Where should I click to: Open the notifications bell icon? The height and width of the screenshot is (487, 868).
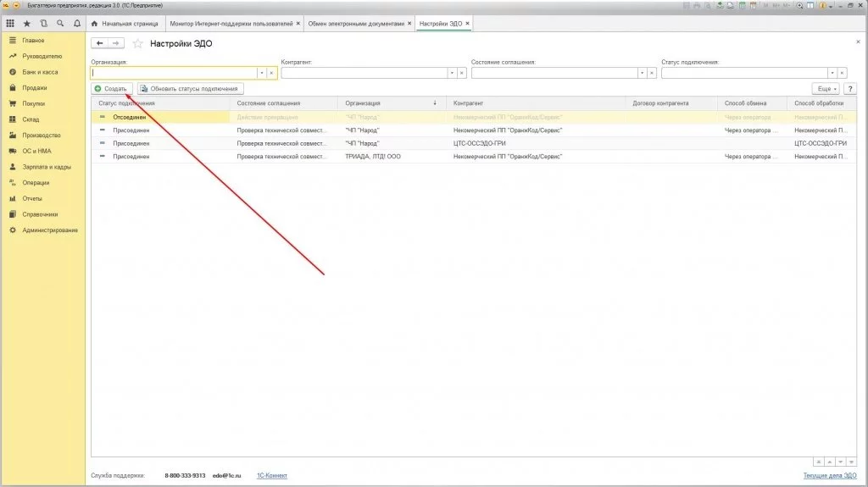pos(78,23)
